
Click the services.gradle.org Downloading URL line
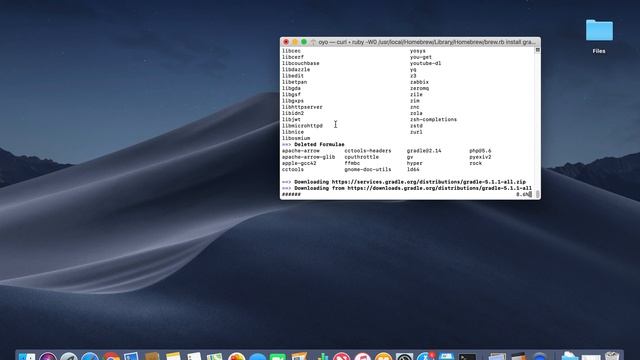click(404, 182)
